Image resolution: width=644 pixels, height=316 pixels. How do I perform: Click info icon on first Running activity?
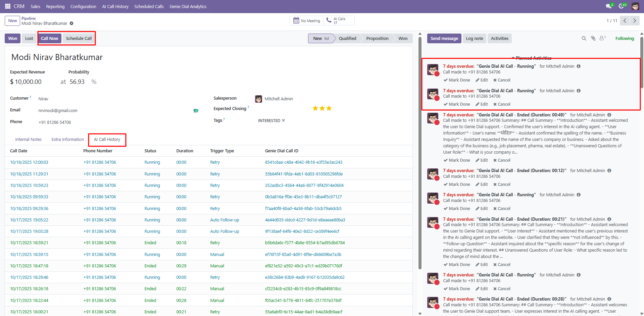pyautogui.click(x=579, y=66)
